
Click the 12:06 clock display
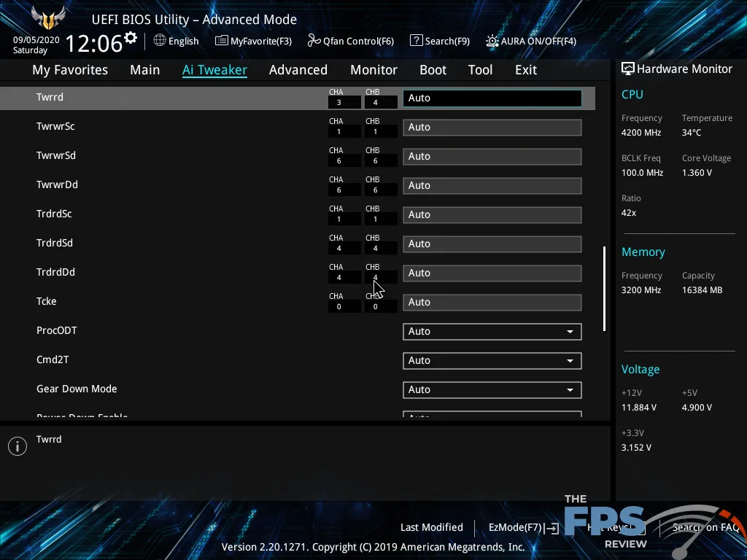(x=94, y=44)
